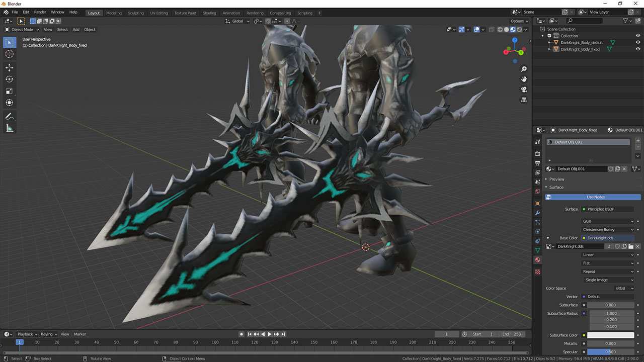644x362 pixels.
Task: Click Base Color DarkKnight.dds link
Action: coord(608,238)
